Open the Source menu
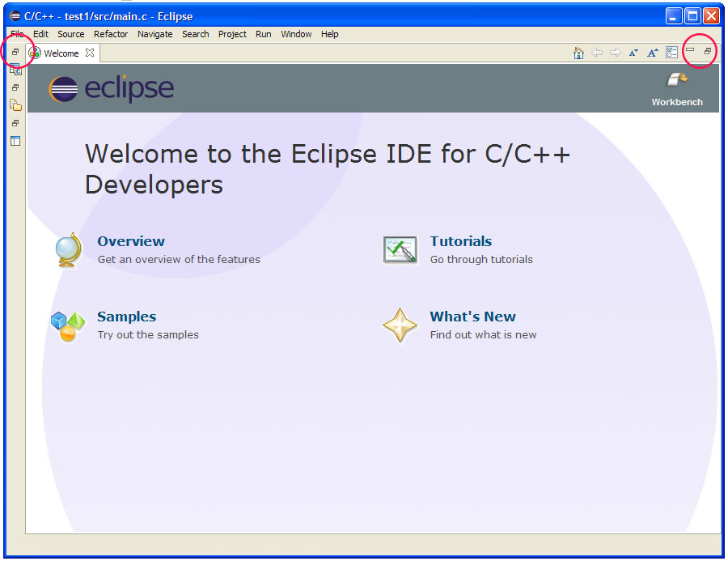The width and height of the screenshot is (728, 561). (71, 34)
